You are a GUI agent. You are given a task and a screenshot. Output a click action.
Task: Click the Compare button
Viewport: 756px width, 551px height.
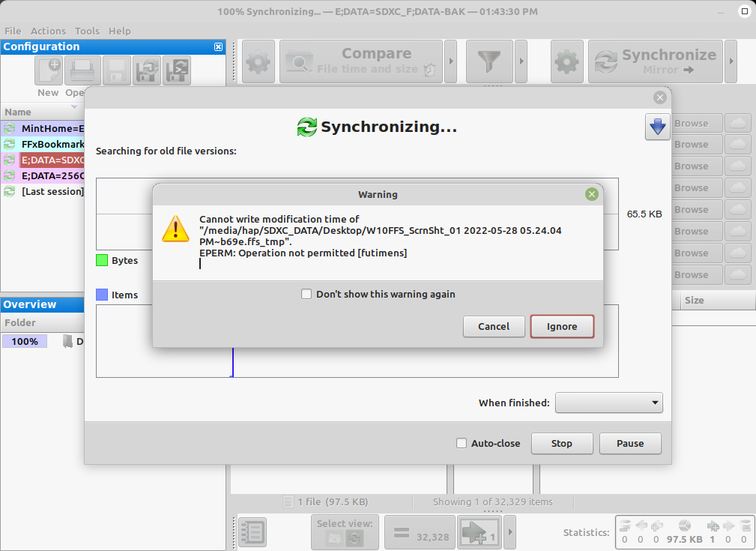[361, 61]
